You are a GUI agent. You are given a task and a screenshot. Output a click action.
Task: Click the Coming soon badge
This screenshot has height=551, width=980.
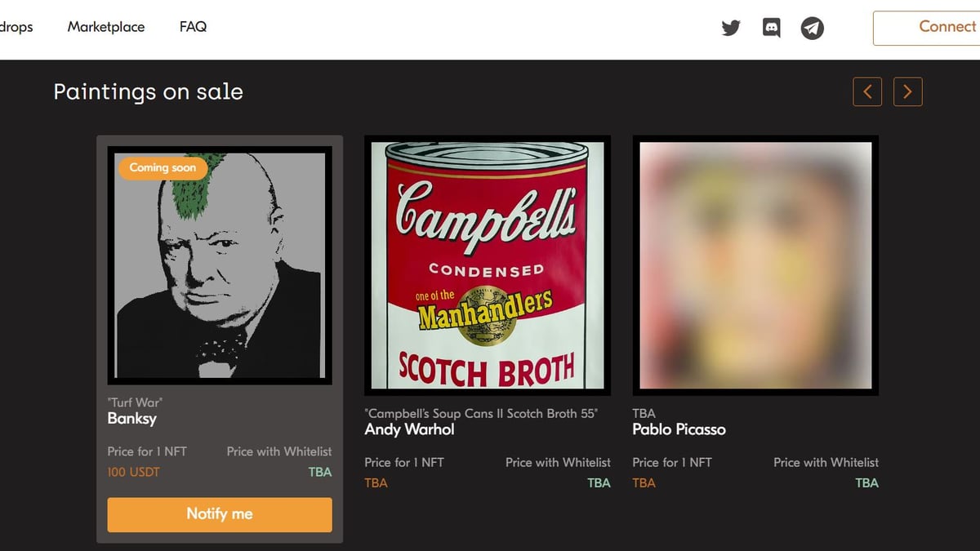(x=163, y=167)
